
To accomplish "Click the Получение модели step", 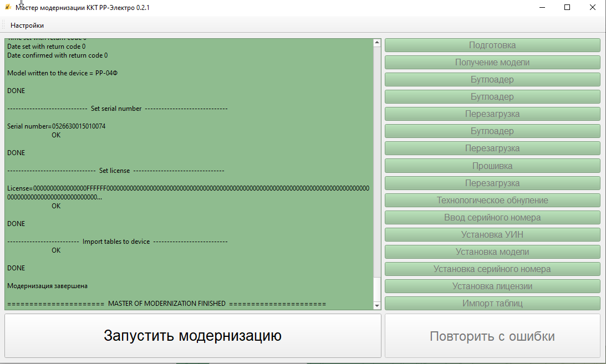I will [x=492, y=62].
